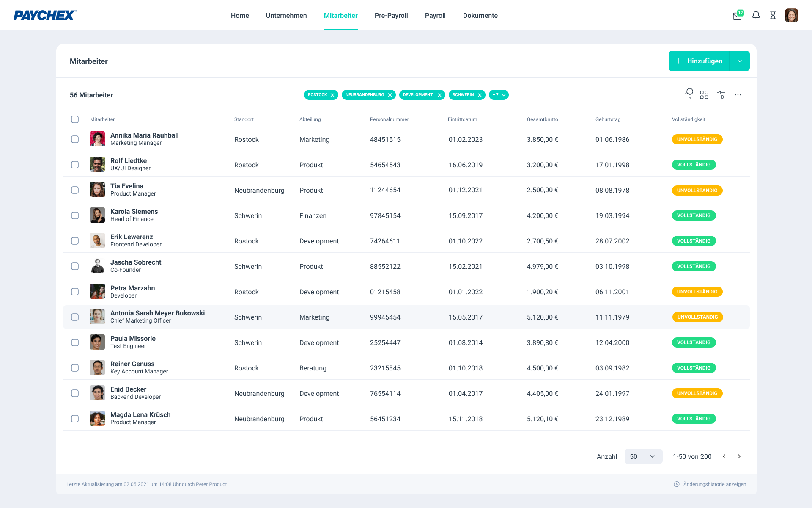This screenshot has height=508, width=812.
Task: Open the search magnifier above the table
Action: click(689, 94)
